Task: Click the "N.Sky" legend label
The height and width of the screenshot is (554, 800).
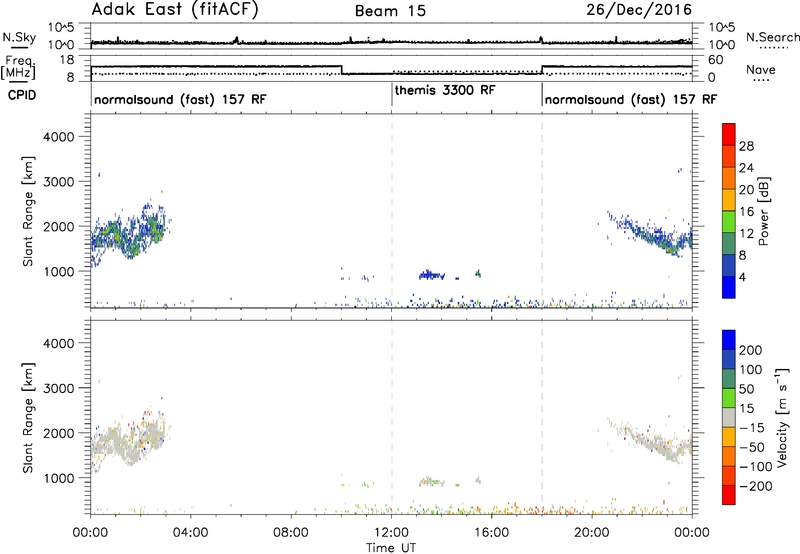Action: click(x=19, y=37)
